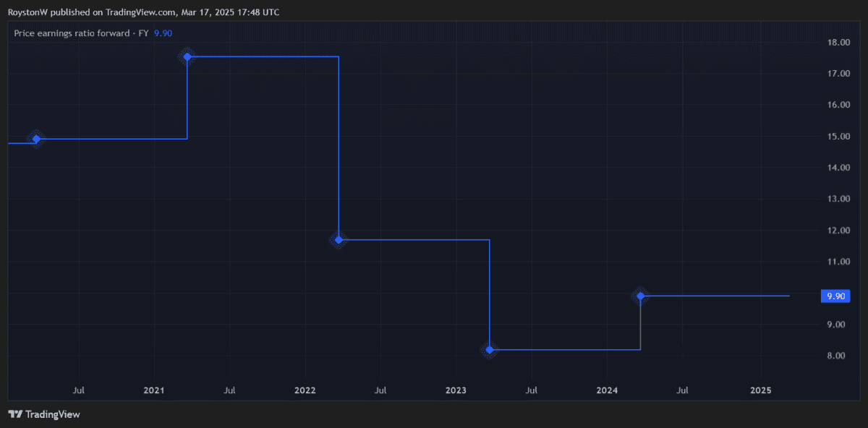Screen dimensions: 868x428
Task: Click the 2021 label on time axis
Action: (154, 390)
